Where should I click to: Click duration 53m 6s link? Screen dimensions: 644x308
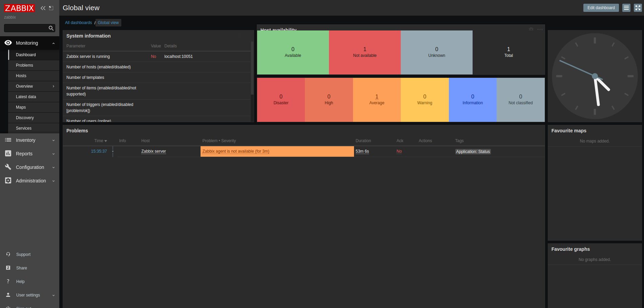click(x=362, y=151)
